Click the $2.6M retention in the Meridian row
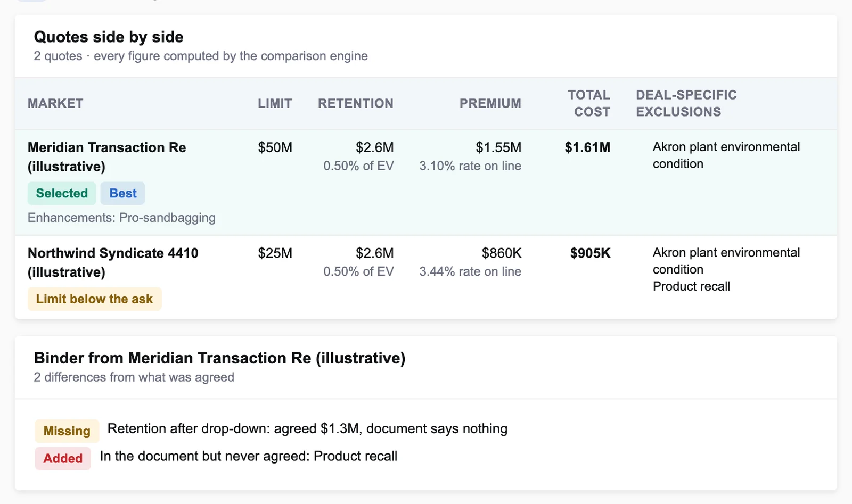The height and width of the screenshot is (504, 852). (x=375, y=147)
